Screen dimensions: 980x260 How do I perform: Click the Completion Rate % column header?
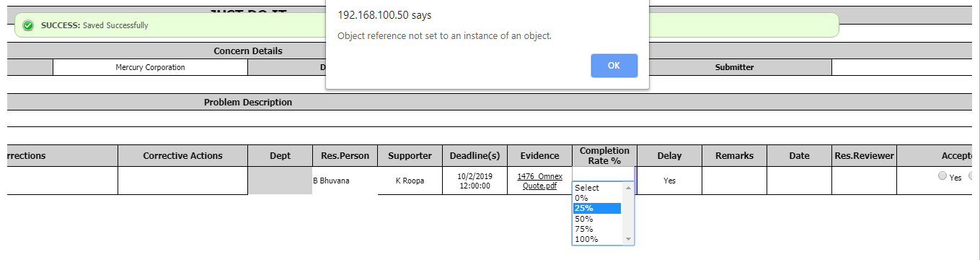pyautogui.click(x=604, y=155)
